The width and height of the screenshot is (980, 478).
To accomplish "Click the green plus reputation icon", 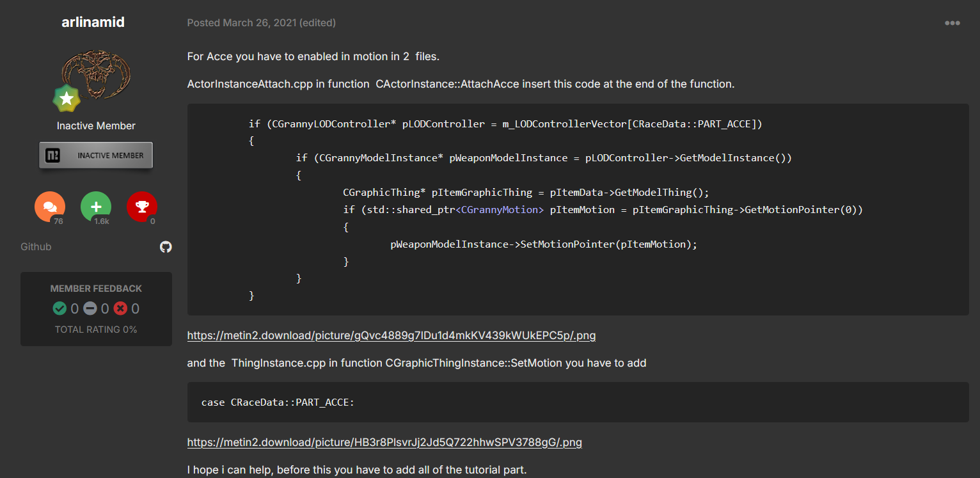I will 96,207.
